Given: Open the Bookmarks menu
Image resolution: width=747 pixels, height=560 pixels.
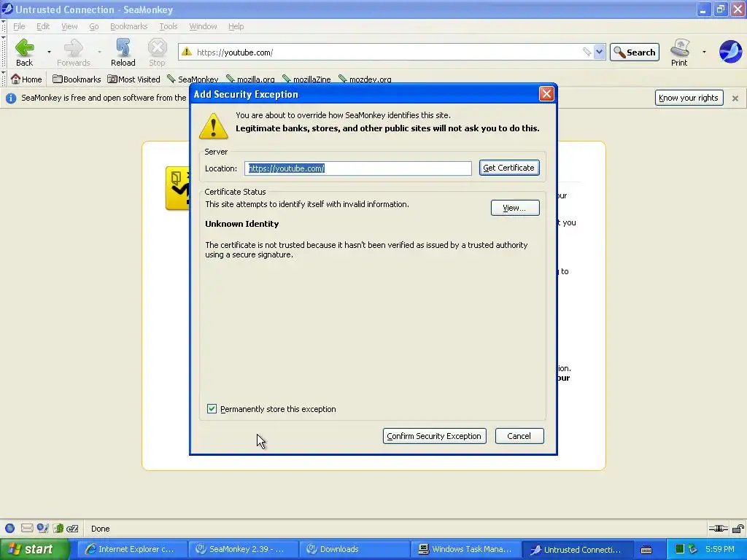Looking at the screenshot, I should coord(128,26).
